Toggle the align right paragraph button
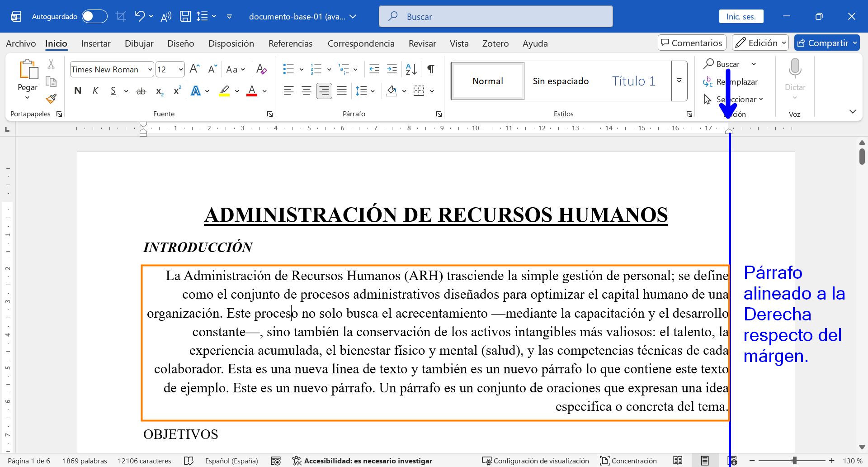This screenshot has height=467, width=868. [x=324, y=91]
